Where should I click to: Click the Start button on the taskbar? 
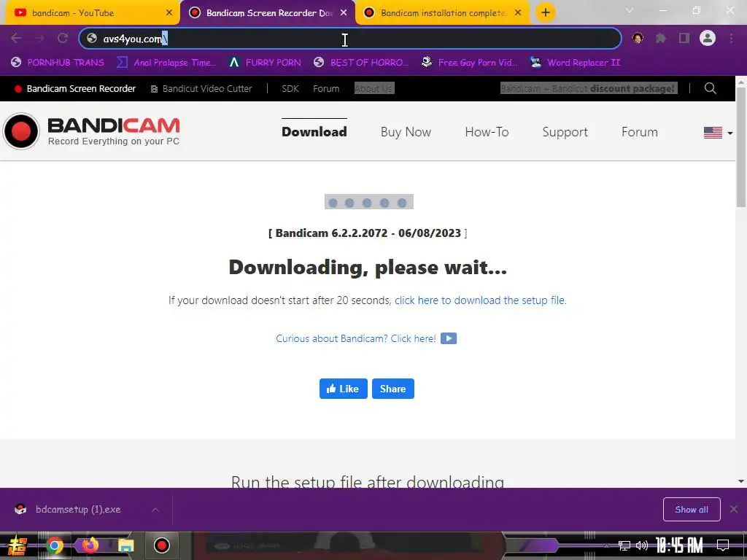(x=18, y=545)
